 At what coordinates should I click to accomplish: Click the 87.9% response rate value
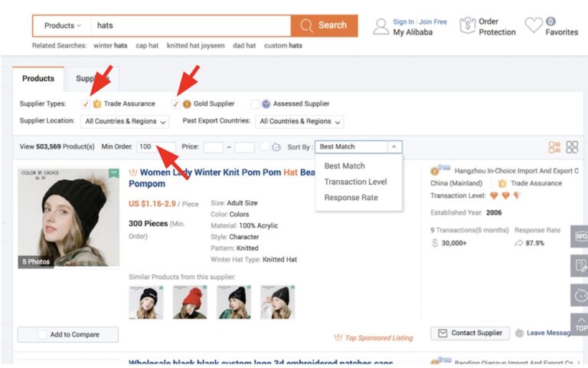tap(534, 243)
